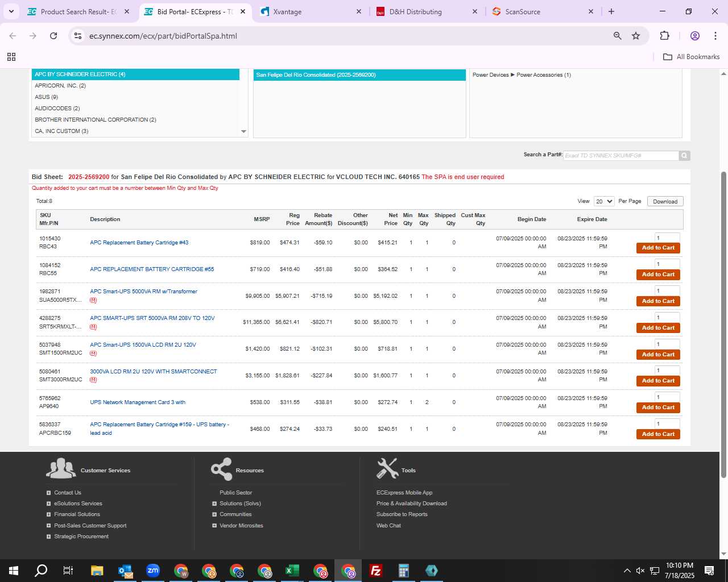
Task: Open APC Replacement Battery Cartridge #43 link
Action: (x=139, y=243)
